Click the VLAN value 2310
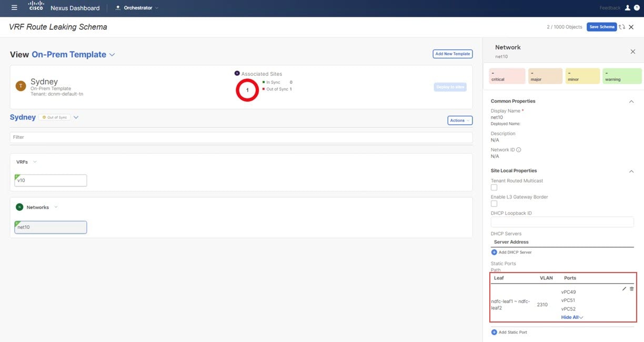Image resolution: width=644 pixels, height=342 pixels. click(x=542, y=305)
